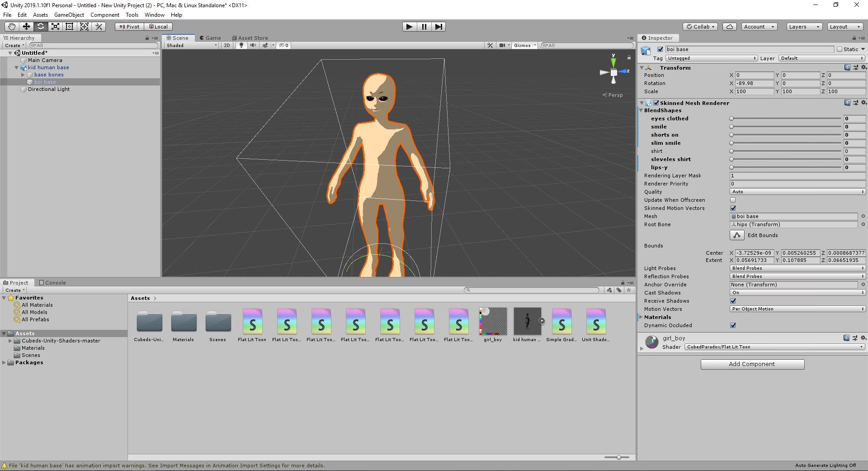Expand the Materials section

click(x=641, y=317)
